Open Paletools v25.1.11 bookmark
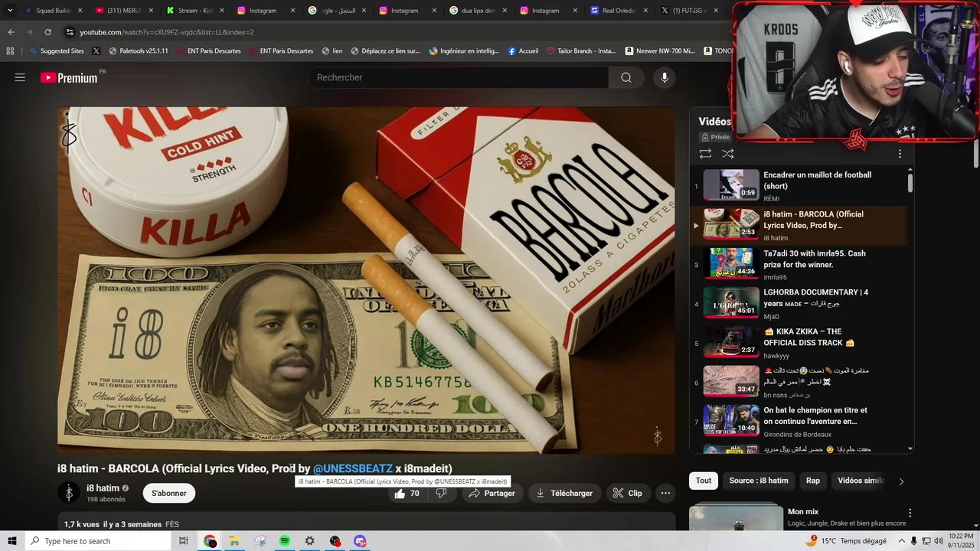 point(139,51)
